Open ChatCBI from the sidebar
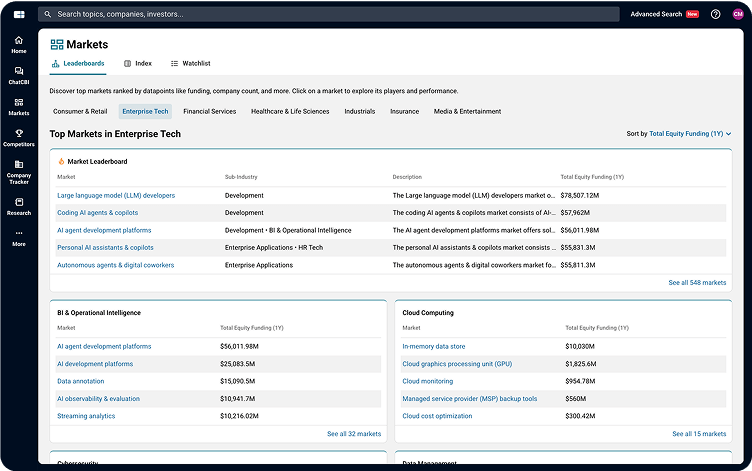 (18, 75)
